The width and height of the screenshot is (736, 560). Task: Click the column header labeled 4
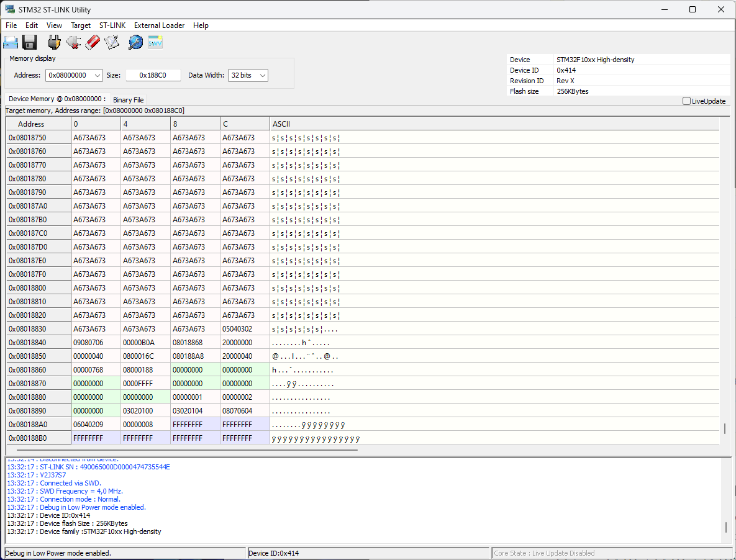tap(145, 124)
